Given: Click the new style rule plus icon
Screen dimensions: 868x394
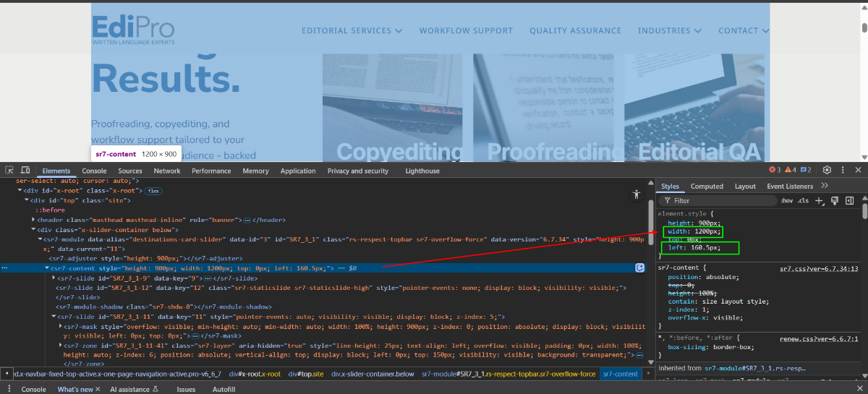Looking at the screenshot, I should [x=819, y=200].
